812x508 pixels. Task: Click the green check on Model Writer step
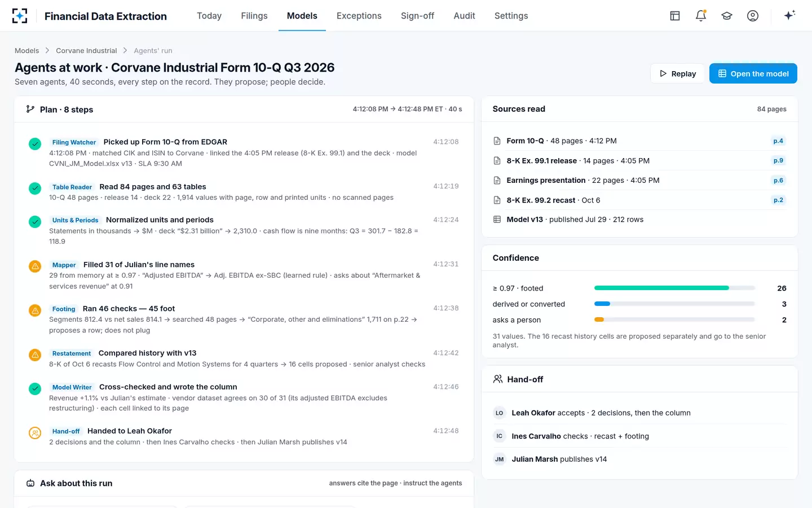(x=35, y=389)
